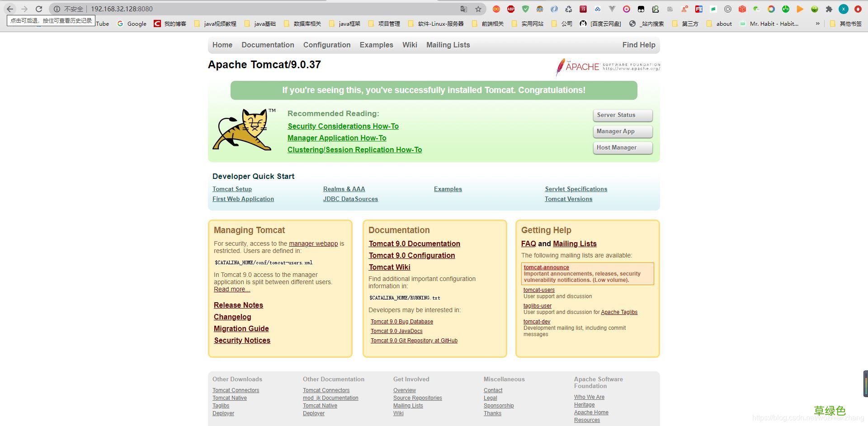The height and width of the screenshot is (426, 868).
Task: Open the AdBlock Plus (ABP) extension
Action: pyautogui.click(x=511, y=9)
